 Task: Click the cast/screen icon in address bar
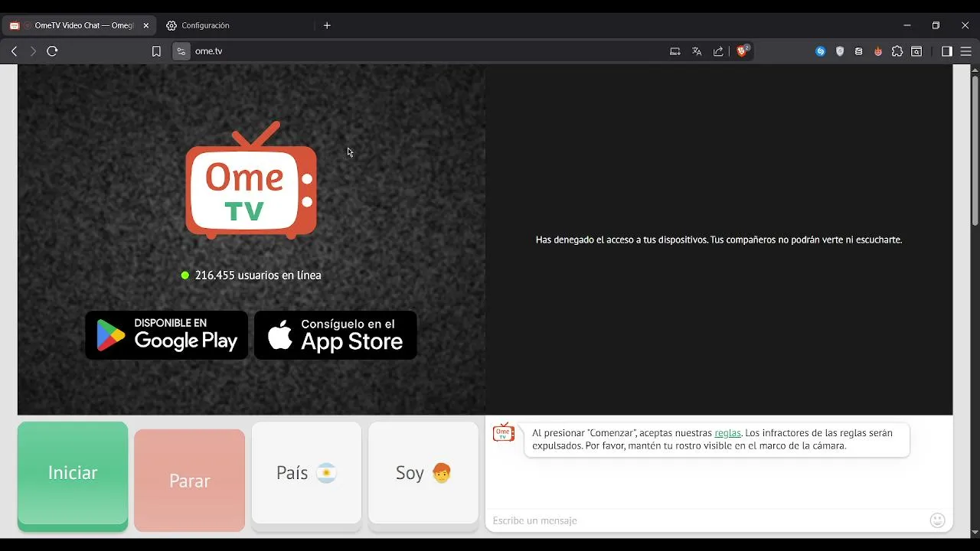[x=675, y=51]
